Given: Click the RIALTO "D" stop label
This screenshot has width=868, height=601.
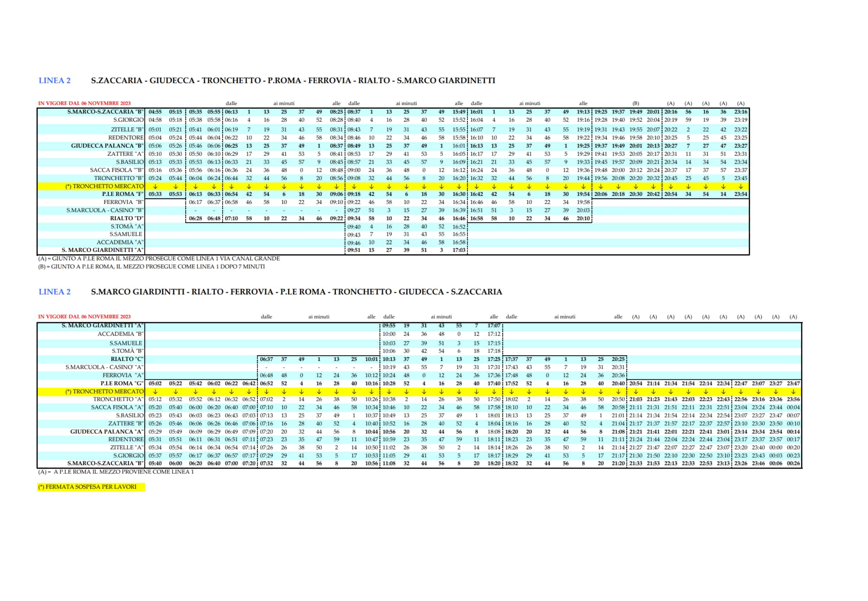Looking at the screenshot, I should pyautogui.click(x=127, y=218).
